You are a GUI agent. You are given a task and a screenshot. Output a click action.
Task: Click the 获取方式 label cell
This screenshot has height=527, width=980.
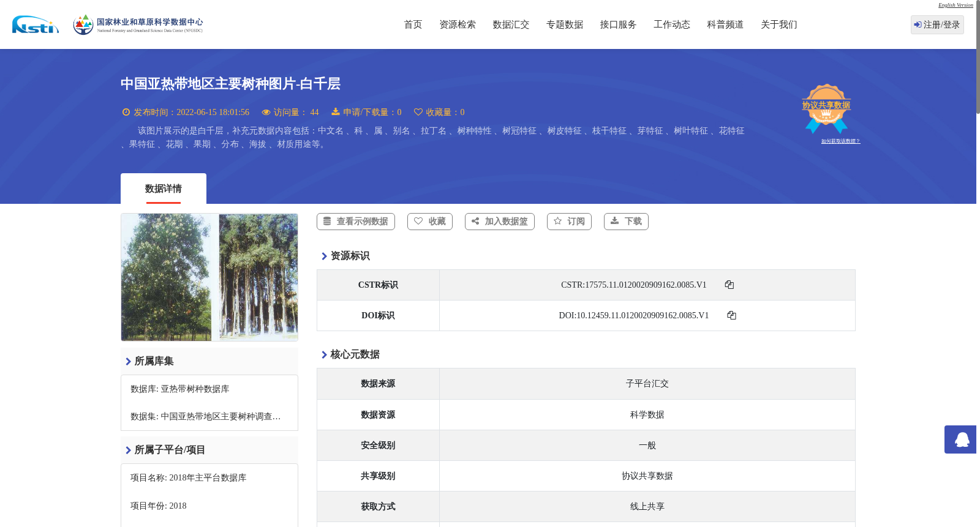point(378,506)
